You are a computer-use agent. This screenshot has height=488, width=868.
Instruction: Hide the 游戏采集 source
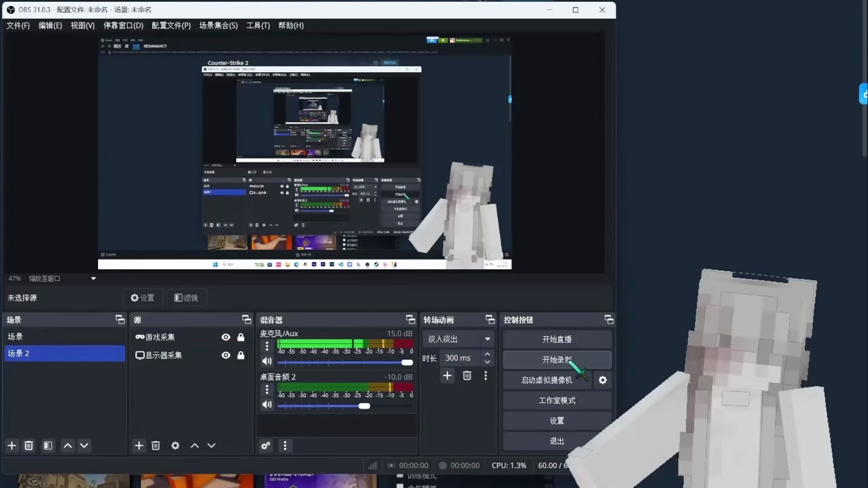pos(225,337)
